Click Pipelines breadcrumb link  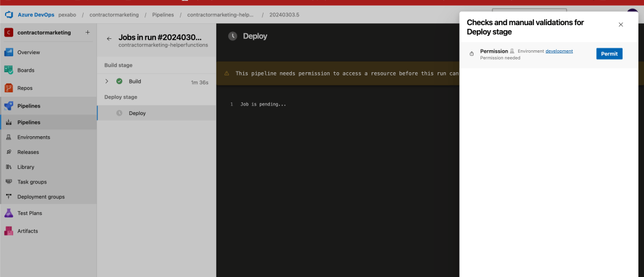click(x=163, y=15)
